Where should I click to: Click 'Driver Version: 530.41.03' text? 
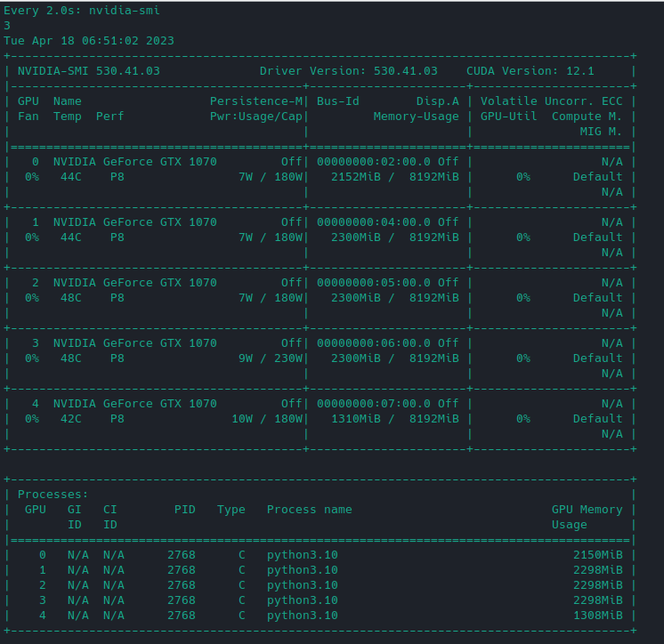click(349, 71)
